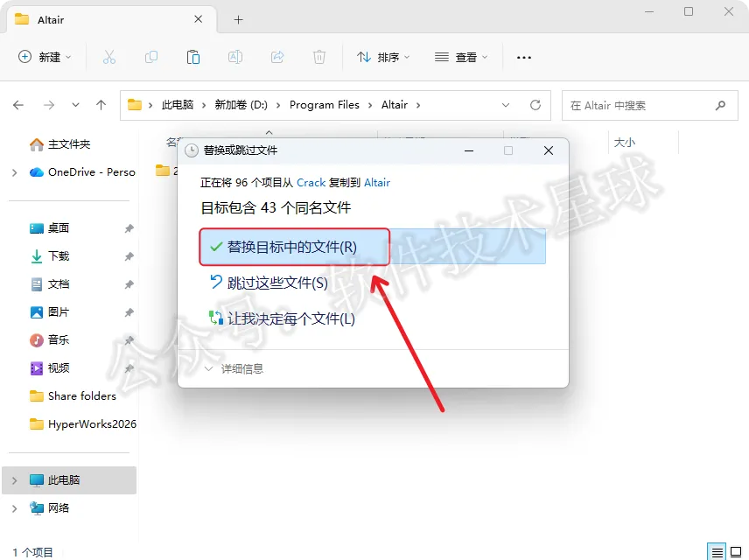Close the Altair tab
Image resolution: width=749 pixels, height=560 pixels.
click(x=199, y=19)
